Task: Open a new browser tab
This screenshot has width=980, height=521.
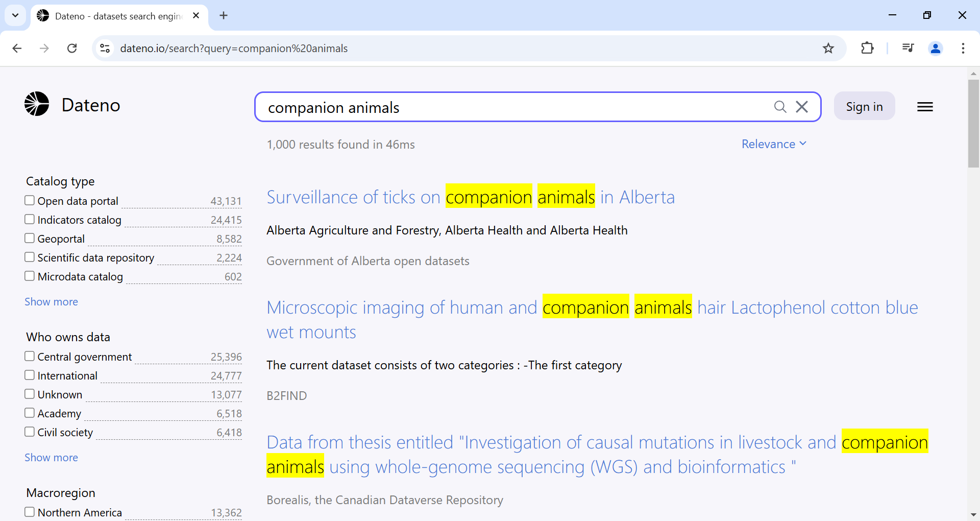Action: pyautogui.click(x=224, y=15)
